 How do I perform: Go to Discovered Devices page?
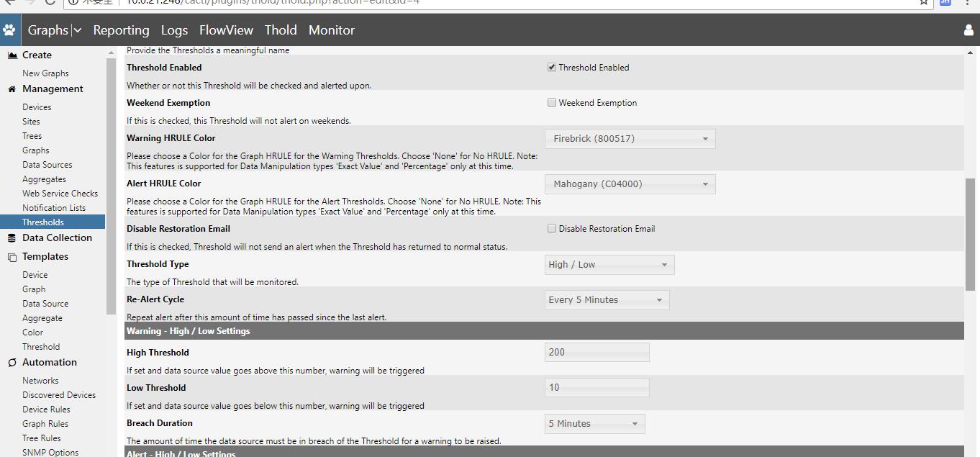(x=59, y=394)
